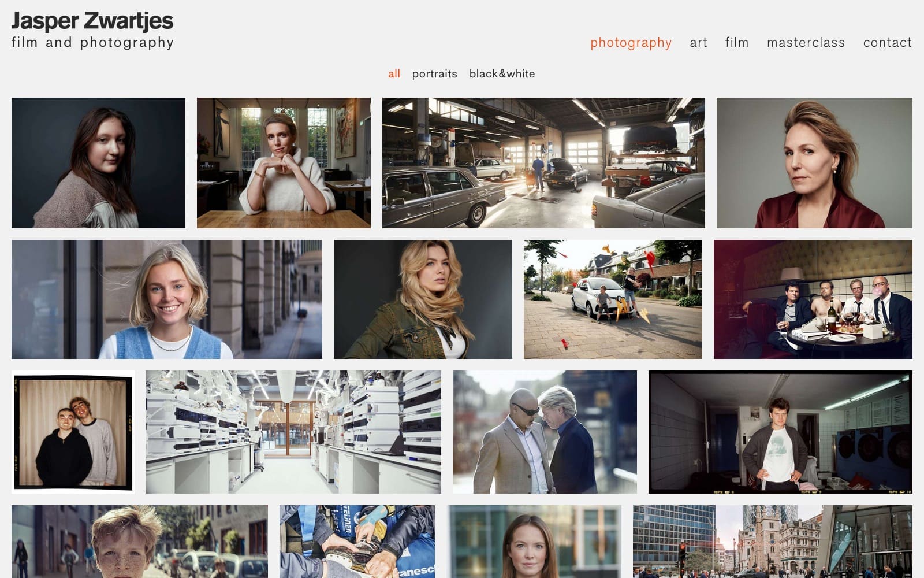The height and width of the screenshot is (578, 924).
Task: Open the car garage workshop photo
Action: pyautogui.click(x=543, y=163)
